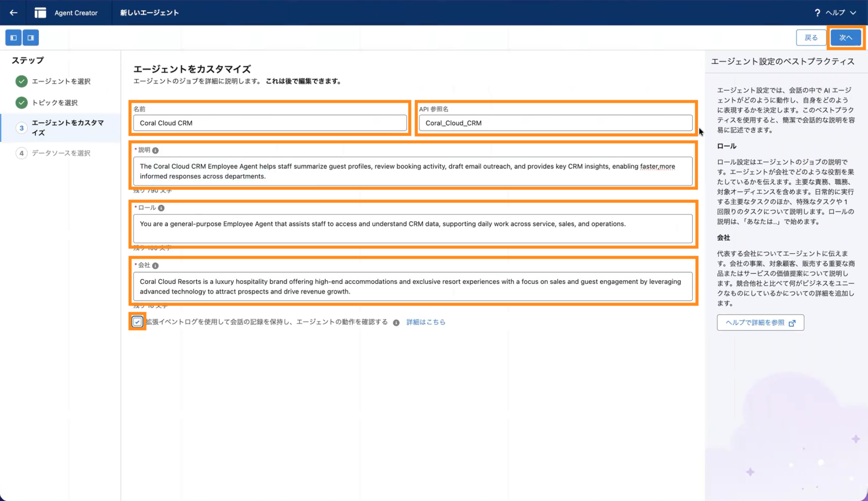
Task: Click inside the 説明 text area
Action: pyautogui.click(x=412, y=171)
